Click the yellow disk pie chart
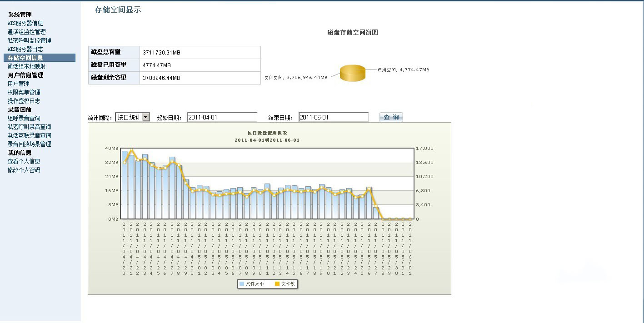The height and width of the screenshot is (323, 644). click(353, 74)
